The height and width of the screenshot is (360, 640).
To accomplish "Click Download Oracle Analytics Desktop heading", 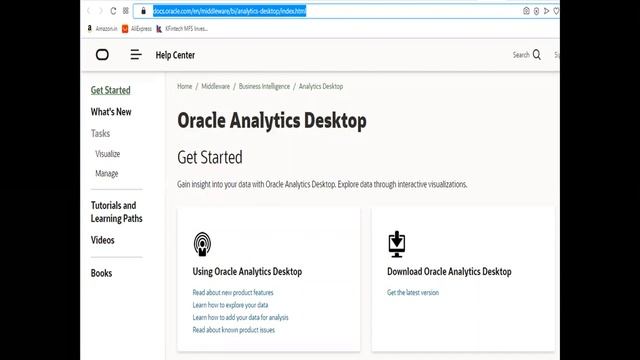I will [449, 271].
